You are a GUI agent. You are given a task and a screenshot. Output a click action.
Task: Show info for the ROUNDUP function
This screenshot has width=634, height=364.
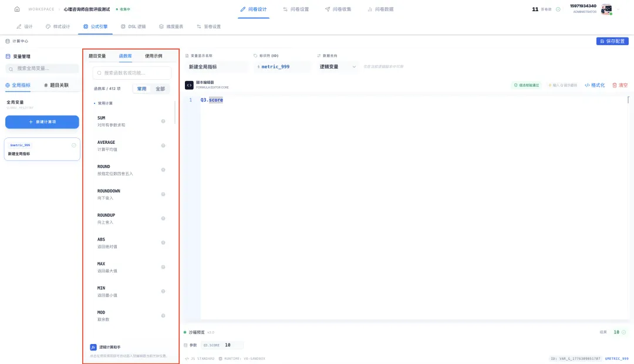[163, 218]
